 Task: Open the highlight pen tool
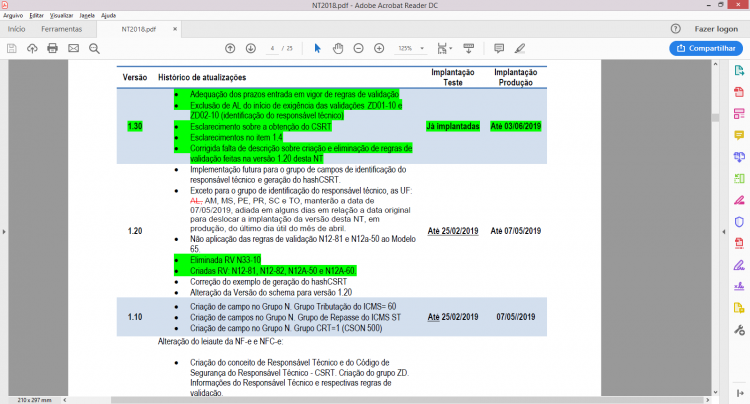pos(520,48)
